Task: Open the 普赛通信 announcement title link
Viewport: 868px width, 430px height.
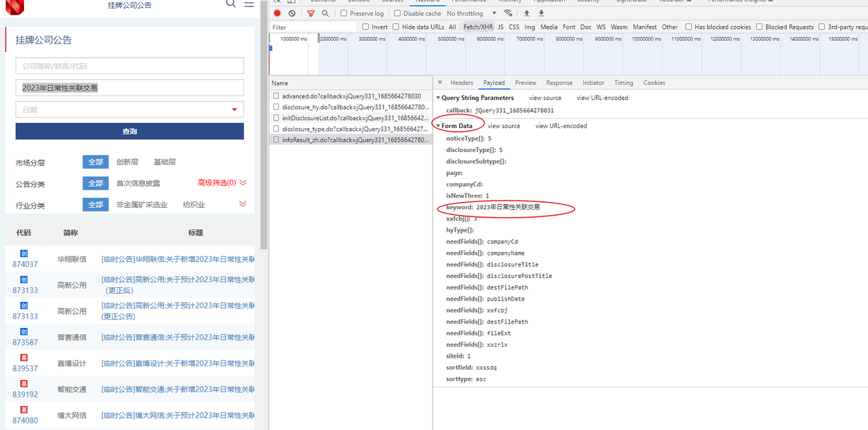Action: click(x=178, y=337)
